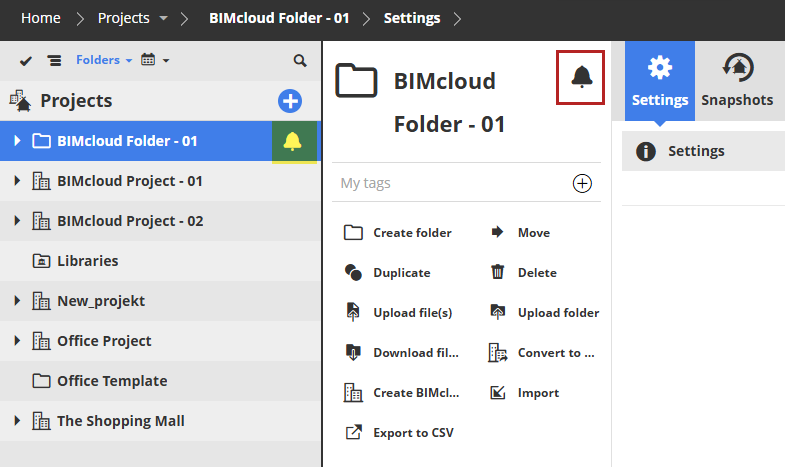
Task: Click the checkmark multi-select icon
Action: 26,61
